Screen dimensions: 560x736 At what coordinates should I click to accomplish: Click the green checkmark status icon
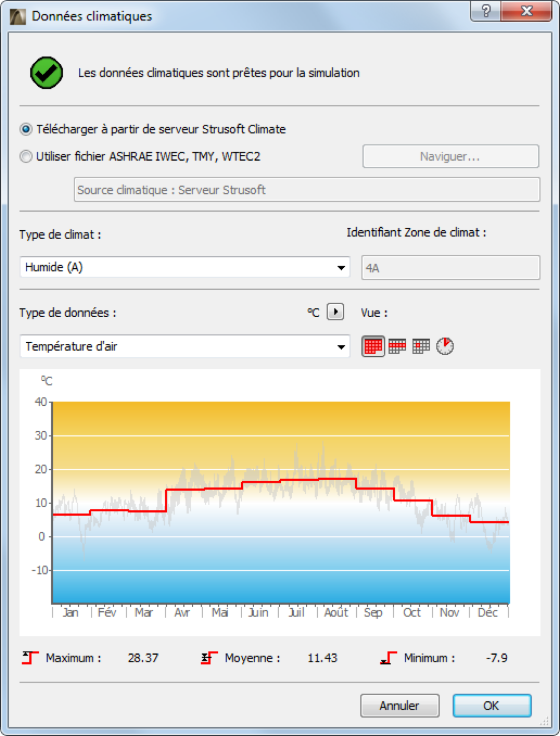tap(47, 72)
